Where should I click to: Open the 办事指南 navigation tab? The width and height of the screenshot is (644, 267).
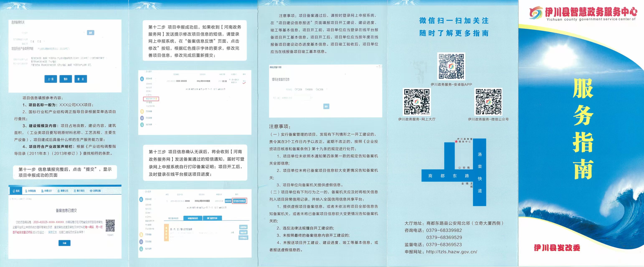[x=30, y=191]
